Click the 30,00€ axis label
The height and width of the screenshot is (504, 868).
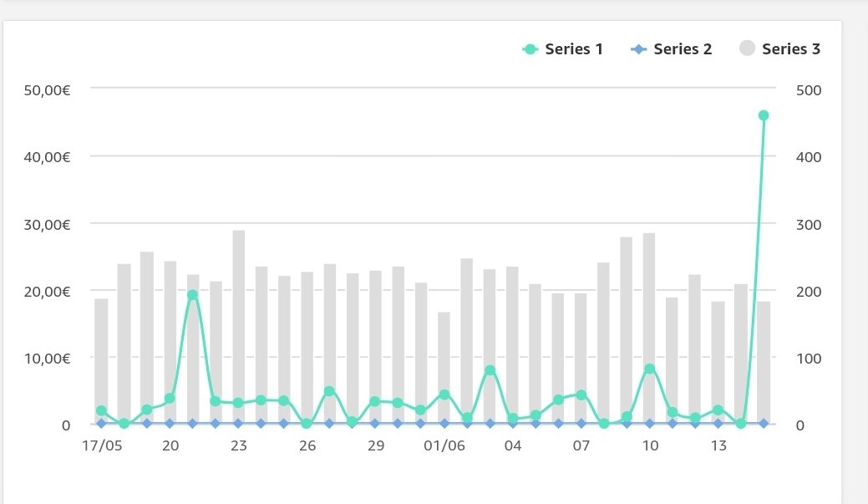click(47, 225)
